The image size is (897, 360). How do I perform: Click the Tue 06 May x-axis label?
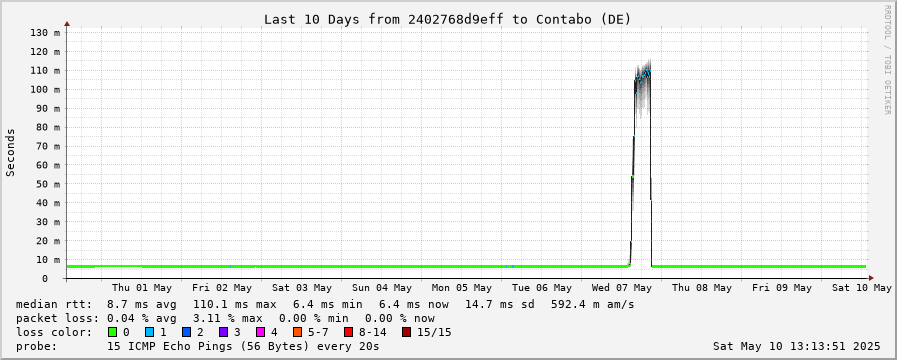point(542,287)
